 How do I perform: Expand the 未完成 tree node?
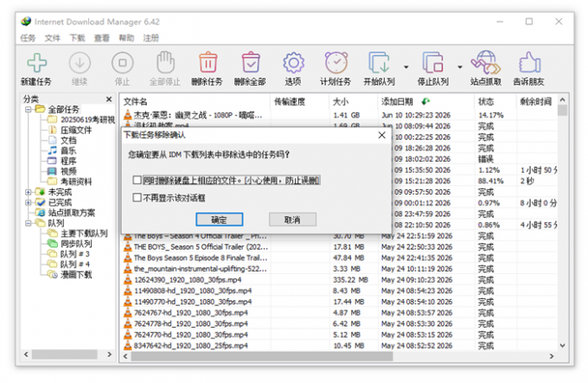[29, 192]
